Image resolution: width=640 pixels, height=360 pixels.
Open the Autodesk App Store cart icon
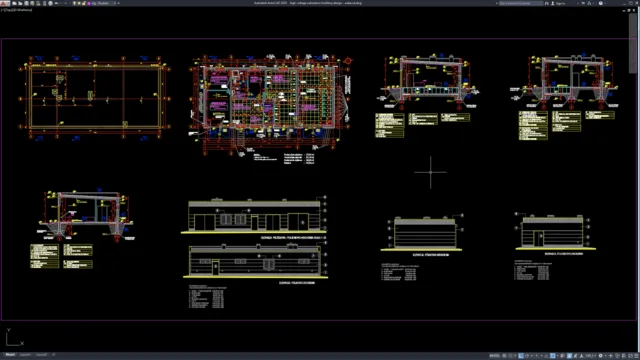point(583,3)
